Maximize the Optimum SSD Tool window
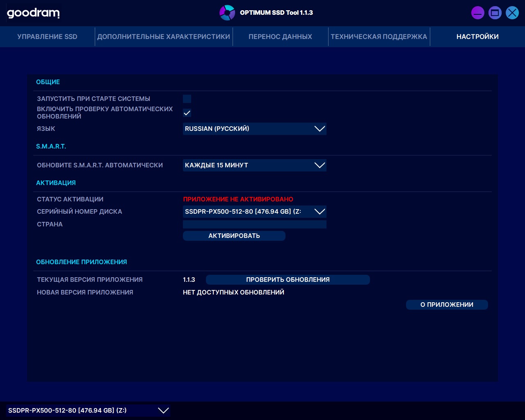525x420 pixels. click(x=495, y=13)
